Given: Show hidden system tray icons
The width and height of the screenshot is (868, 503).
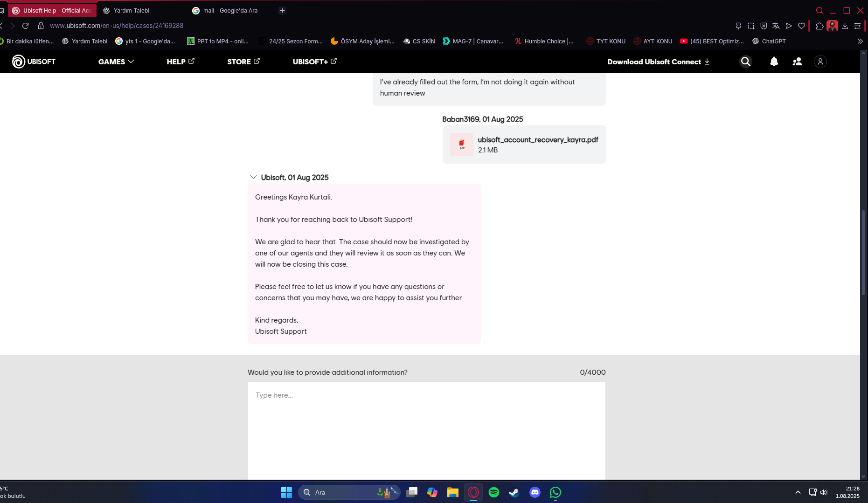Looking at the screenshot, I should click(x=798, y=492).
